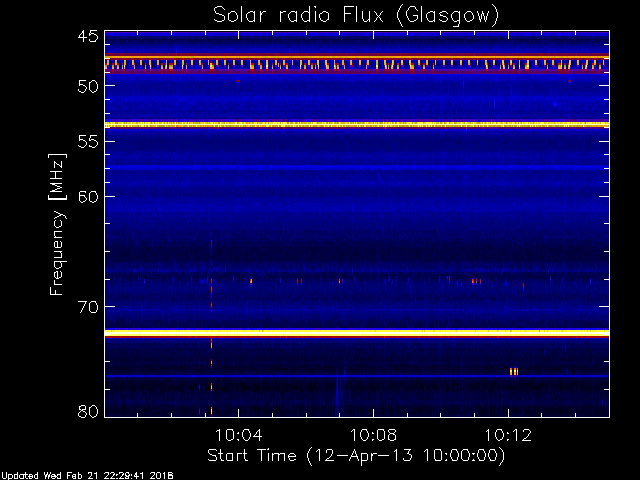Click the "Updated Wed Feb 21" timestamp text
The height and width of the screenshot is (480, 640).
[87, 476]
